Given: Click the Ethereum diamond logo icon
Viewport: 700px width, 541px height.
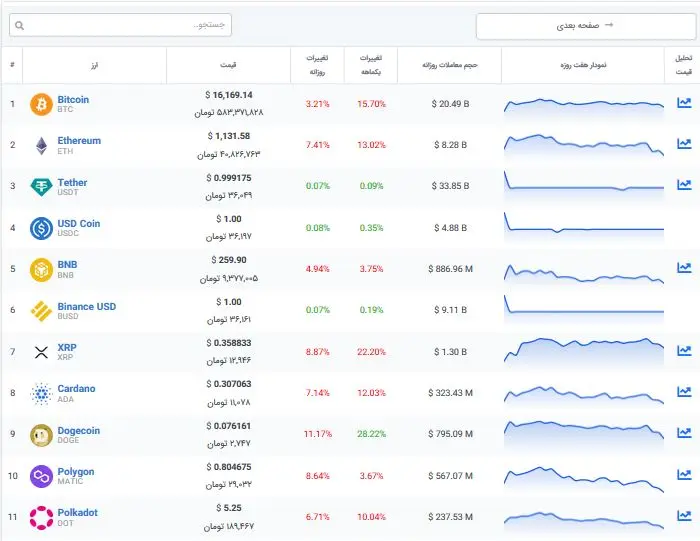Looking at the screenshot, I should [41, 146].
